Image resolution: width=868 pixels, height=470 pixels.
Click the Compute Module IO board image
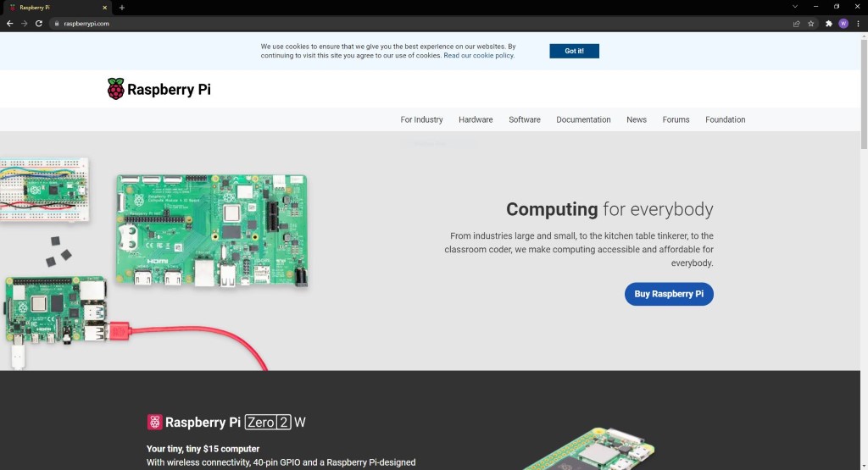pyautogui.click(x=211, y=230)
